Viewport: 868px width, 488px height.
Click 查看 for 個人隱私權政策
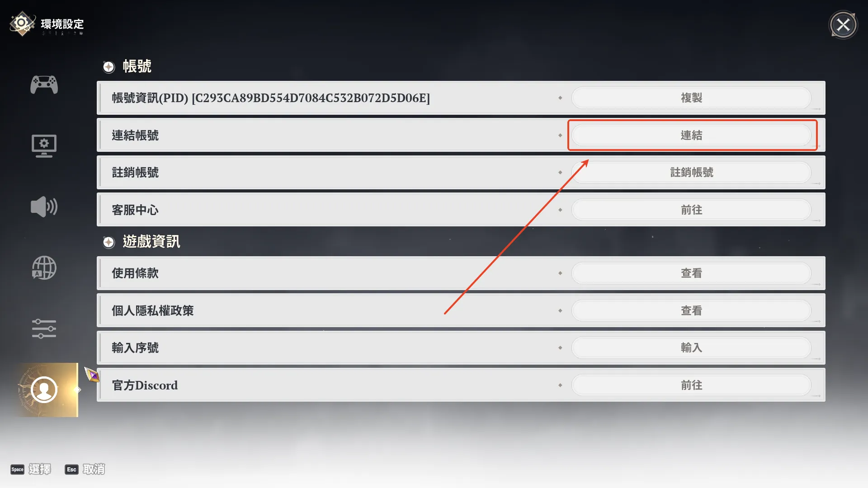coord(691,310)
